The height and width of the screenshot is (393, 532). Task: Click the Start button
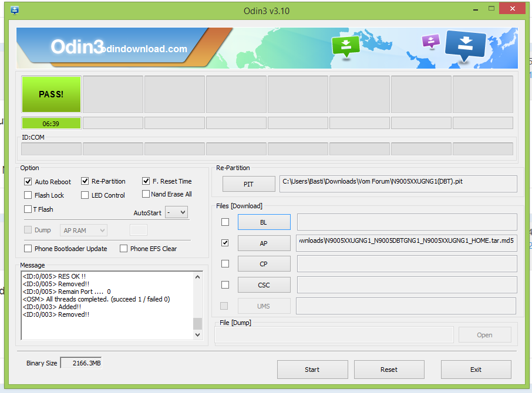coord(312,370)
